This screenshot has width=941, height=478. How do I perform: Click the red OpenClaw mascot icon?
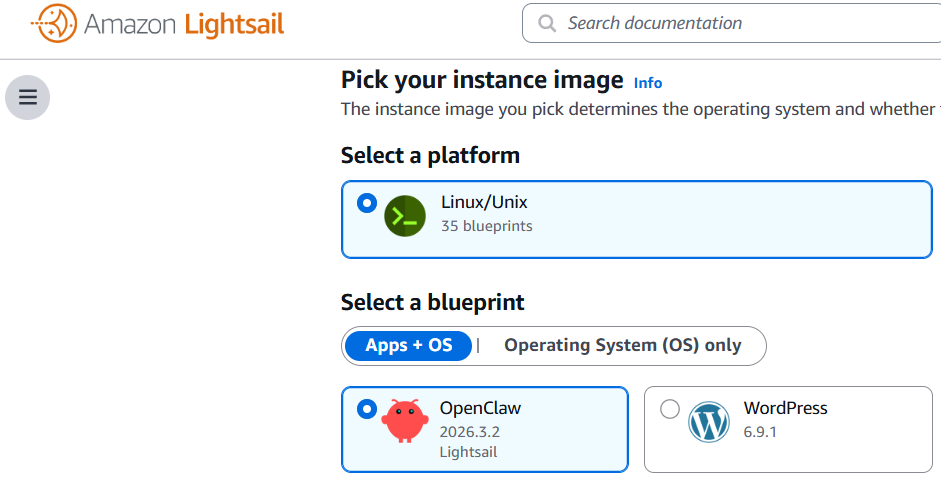tap(405, 422)
